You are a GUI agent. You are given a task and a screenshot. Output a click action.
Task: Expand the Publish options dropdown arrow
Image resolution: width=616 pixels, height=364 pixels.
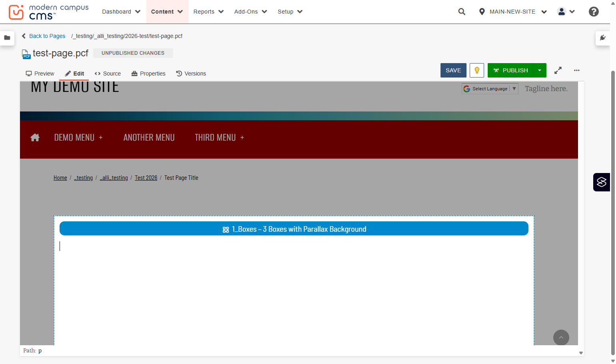click(x=540, y=70)
